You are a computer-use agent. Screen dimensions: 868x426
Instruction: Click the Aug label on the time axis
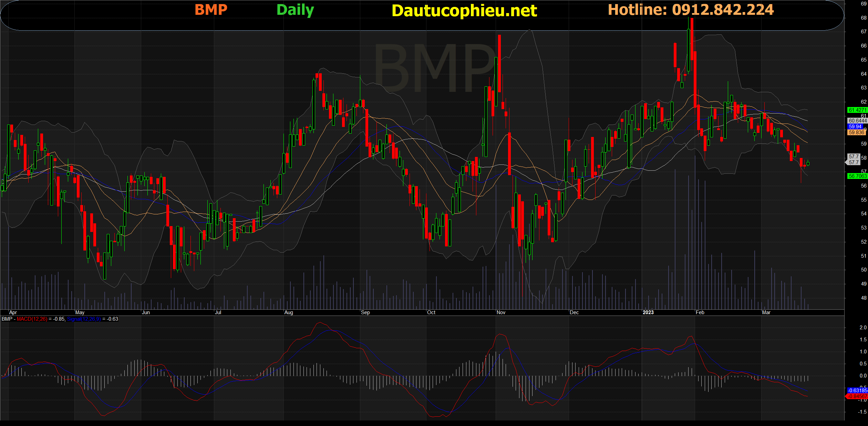[289, 312]
